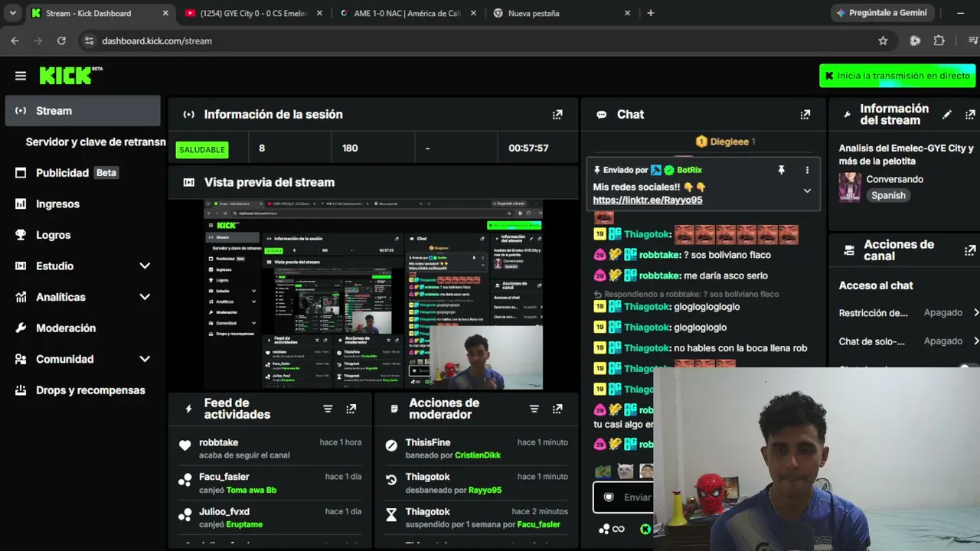The image size is (980, 551).
Task: Pop out the Acciones de canal panel
Action: point(970,250)
